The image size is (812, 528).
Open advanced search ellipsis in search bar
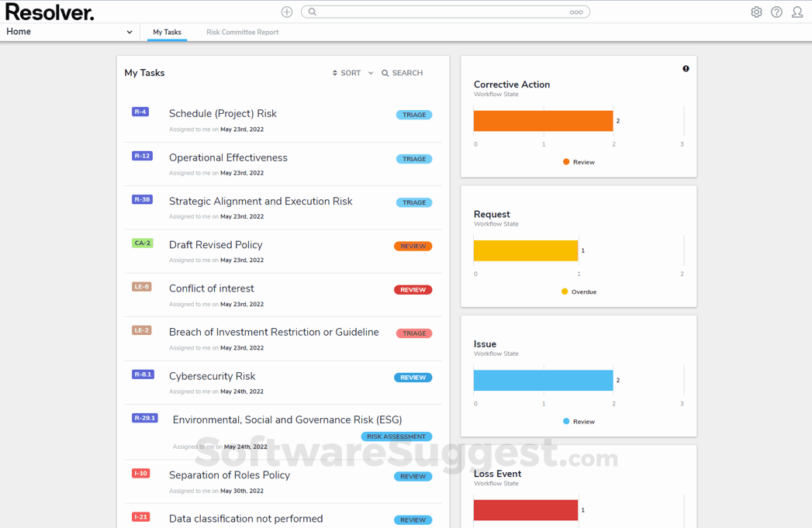point(576,12)
